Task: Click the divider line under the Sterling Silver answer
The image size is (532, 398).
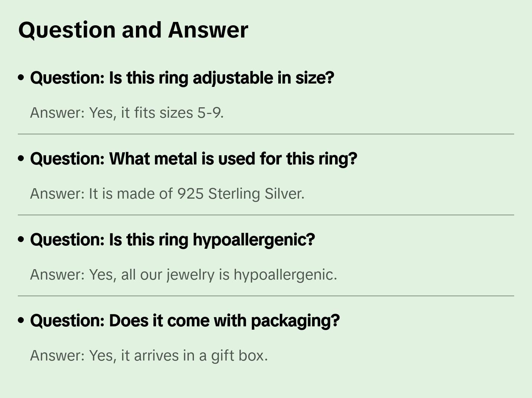Action: pos(266,215)
